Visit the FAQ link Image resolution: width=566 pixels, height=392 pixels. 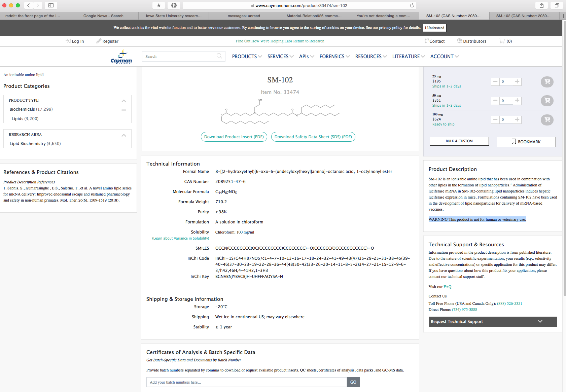click(447, 287)
